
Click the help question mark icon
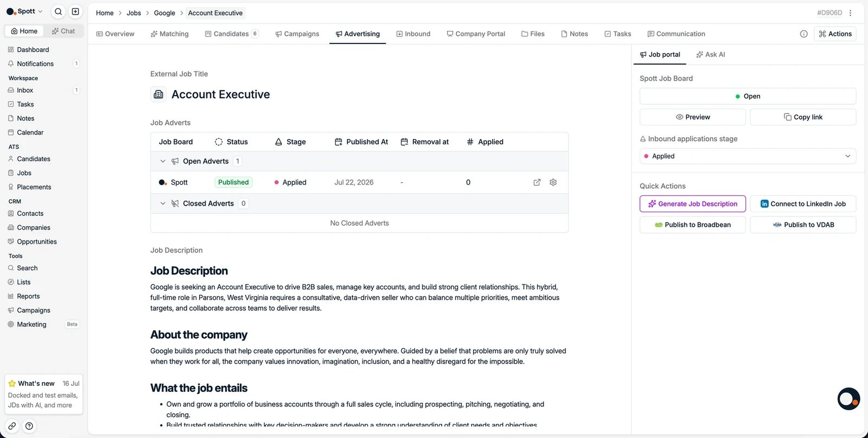[29, 426]
